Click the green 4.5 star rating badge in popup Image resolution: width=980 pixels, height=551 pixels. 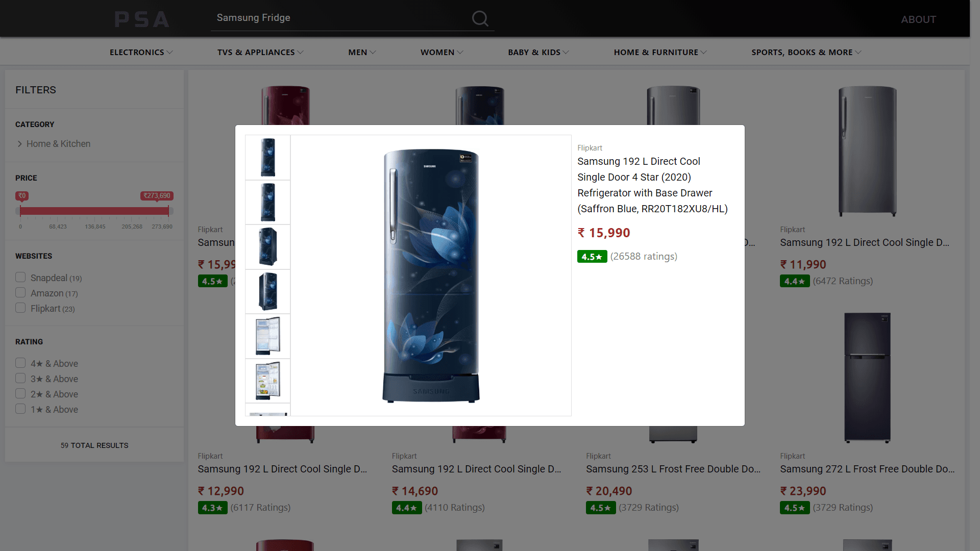click(592, 257)
